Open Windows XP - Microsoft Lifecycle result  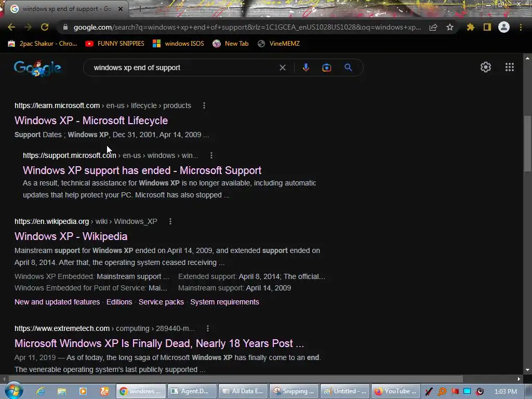point(91,121)
